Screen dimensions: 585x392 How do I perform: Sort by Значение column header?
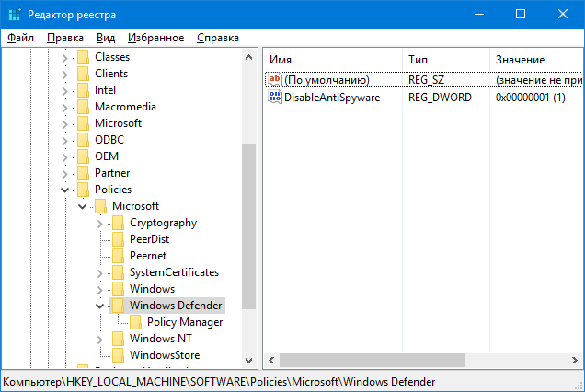click(x=537, y=60)
